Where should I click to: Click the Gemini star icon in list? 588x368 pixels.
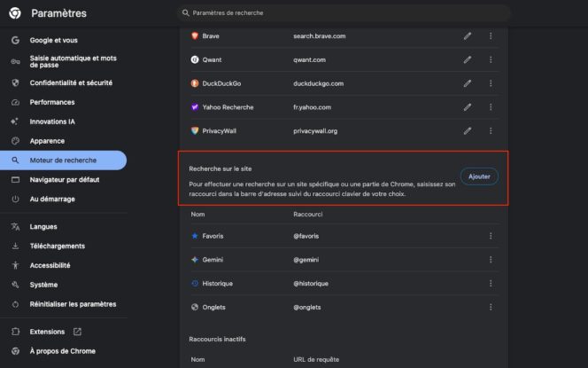click(x=195, y=260)
